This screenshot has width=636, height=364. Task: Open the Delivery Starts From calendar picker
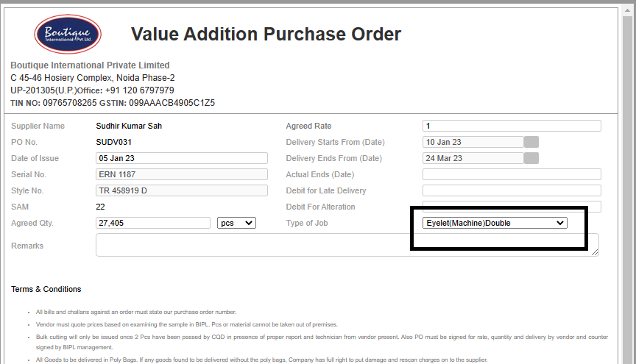coord(531,142)
